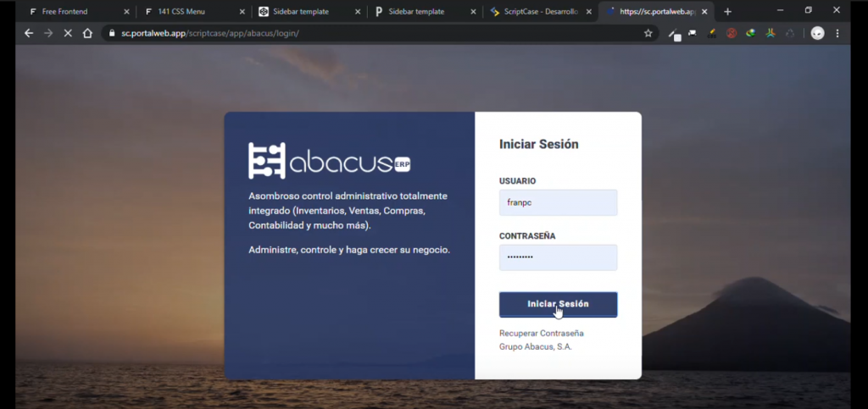Open the CSS pencil extension
This screenshot has width=868, height=409.
(712, 33)
